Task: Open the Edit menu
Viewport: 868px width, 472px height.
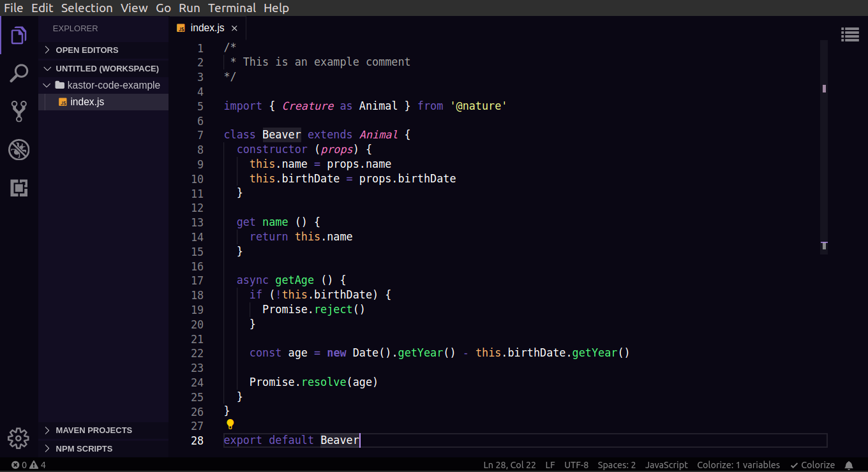Action: [43, 8]
